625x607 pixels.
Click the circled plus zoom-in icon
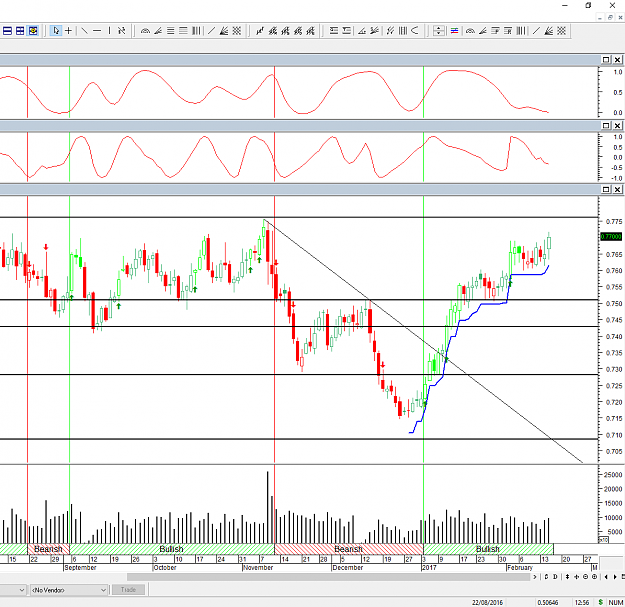(594, 577)
